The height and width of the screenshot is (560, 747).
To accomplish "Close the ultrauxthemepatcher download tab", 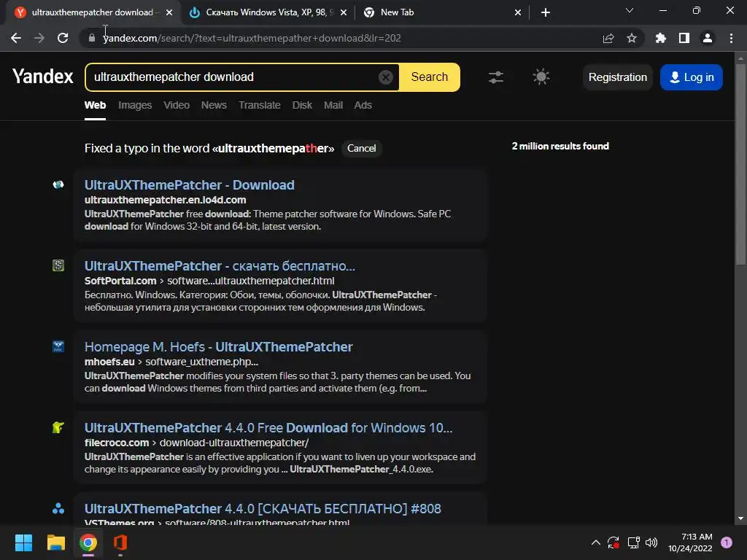I will pyautogui.click(x=169, y=12).
